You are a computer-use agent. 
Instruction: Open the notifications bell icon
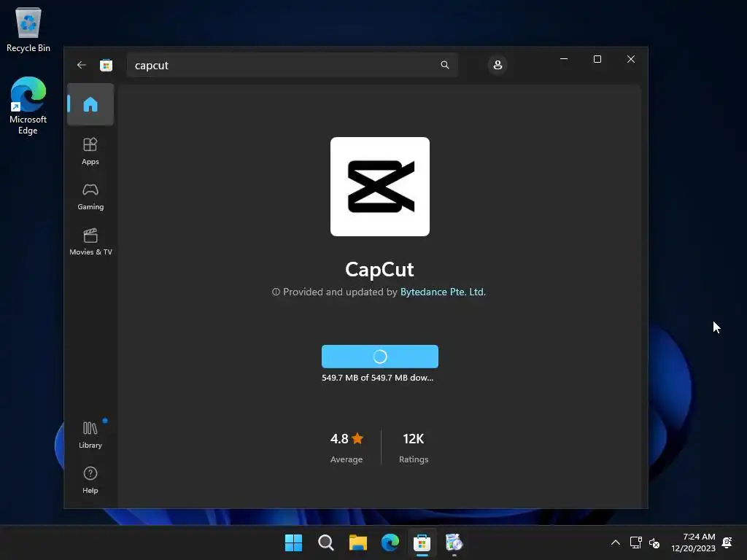click(x=727, y=542)
